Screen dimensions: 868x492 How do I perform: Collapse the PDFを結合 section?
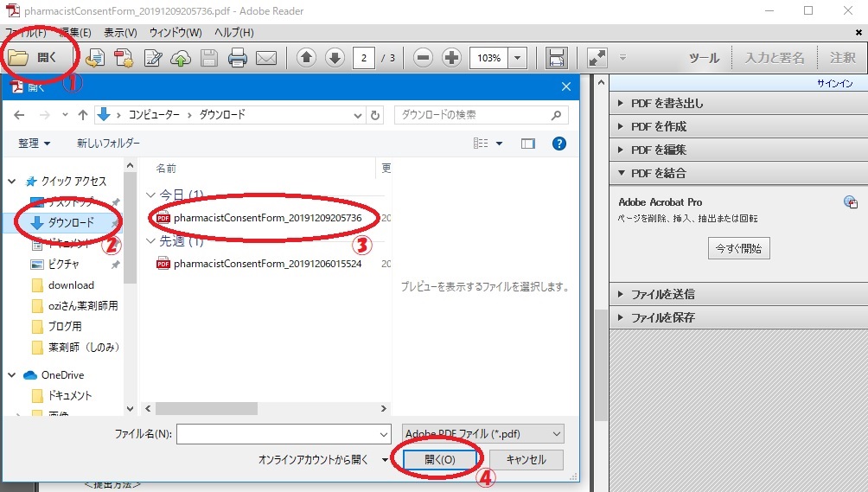click(659, 173)
